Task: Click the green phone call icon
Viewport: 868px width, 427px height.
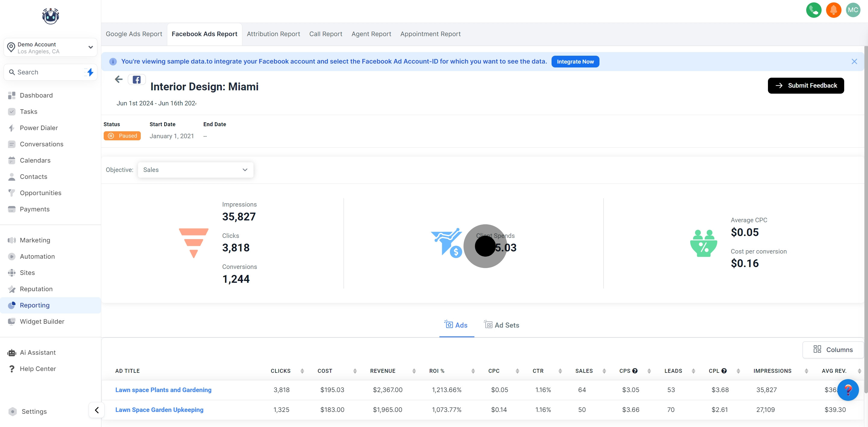Action: (813, 10)
